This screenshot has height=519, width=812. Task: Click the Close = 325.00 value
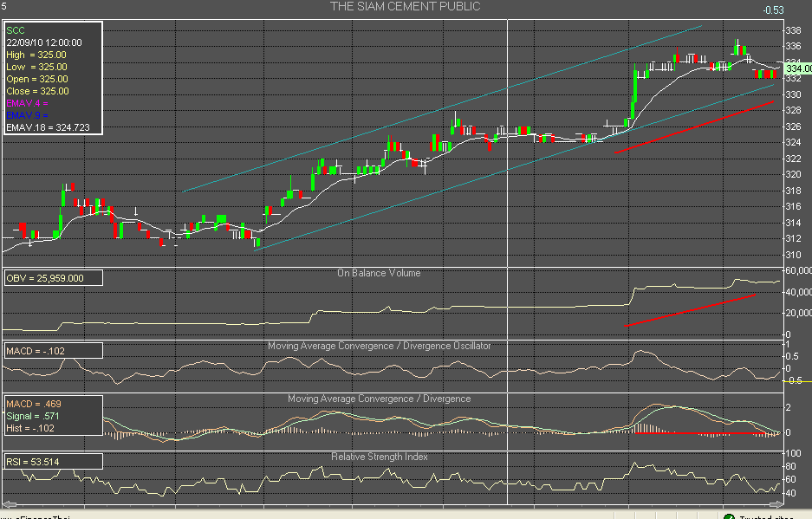click(38, 91)
